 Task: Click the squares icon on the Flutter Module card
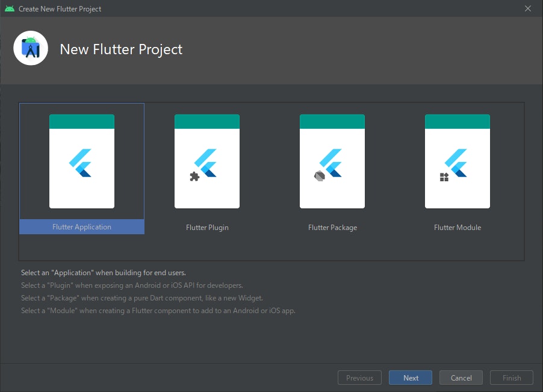click(x=445, y=175)
